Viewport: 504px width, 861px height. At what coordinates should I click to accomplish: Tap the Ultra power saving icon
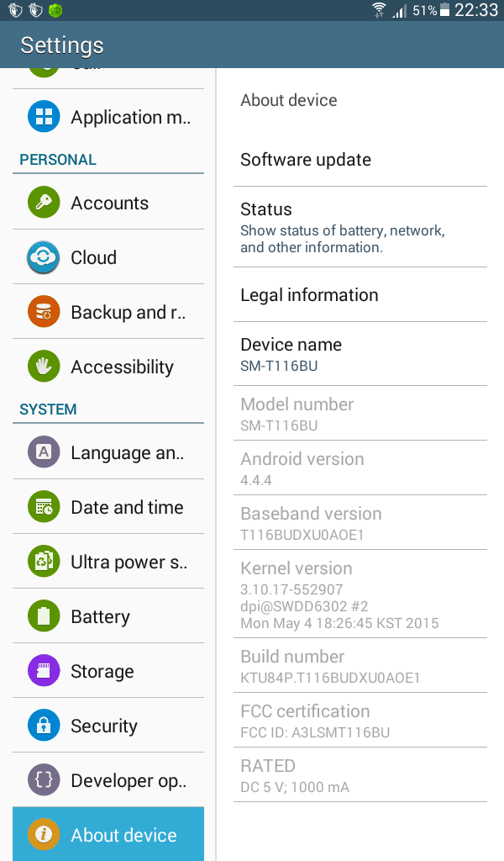[44, 561]
